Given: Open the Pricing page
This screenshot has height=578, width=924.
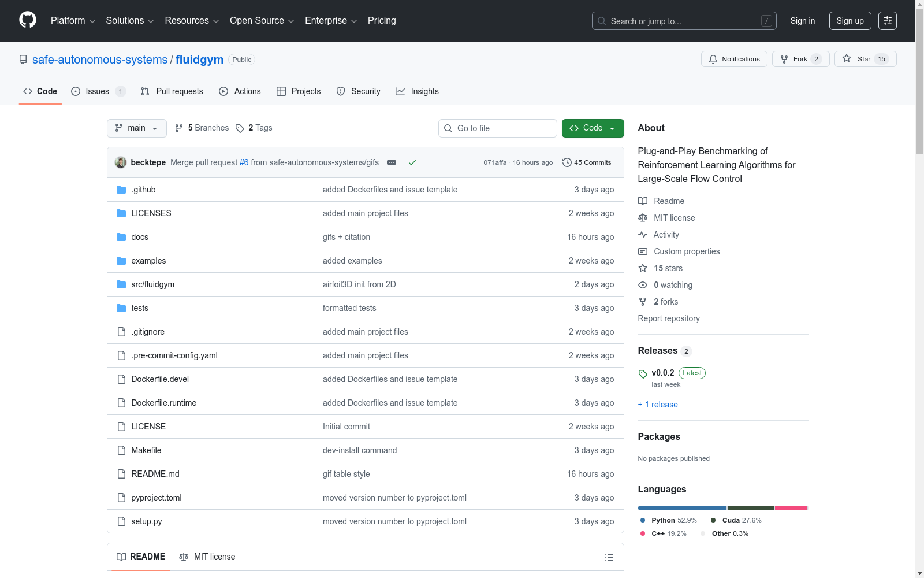Looking at the screenshot, I should pyautogui.click(x=382, y=20).
